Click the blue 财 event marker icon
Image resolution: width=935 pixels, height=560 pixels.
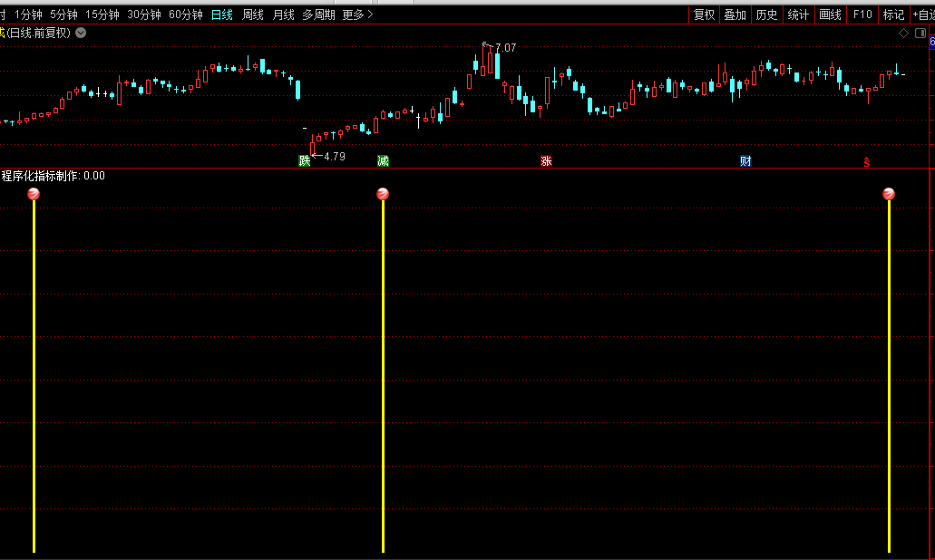(745, 161)
